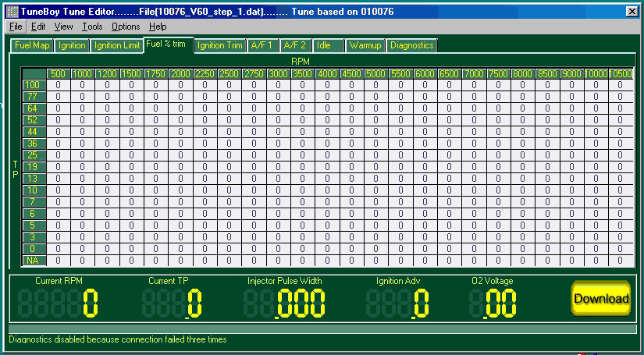Select the 3000 RPM column header
Screen dimensions: 644x355
pos(278,74)
